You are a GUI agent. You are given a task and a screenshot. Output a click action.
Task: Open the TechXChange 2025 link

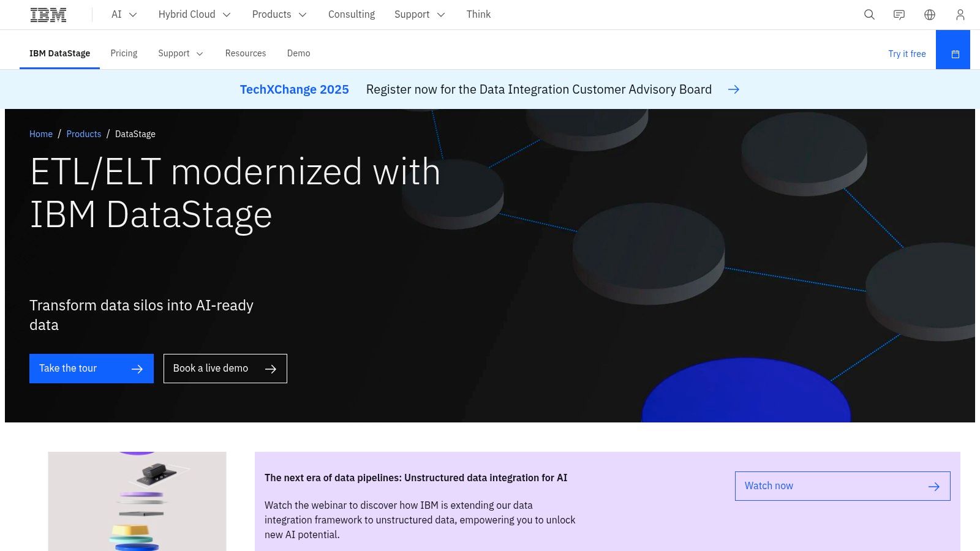(x=294, y=89)
